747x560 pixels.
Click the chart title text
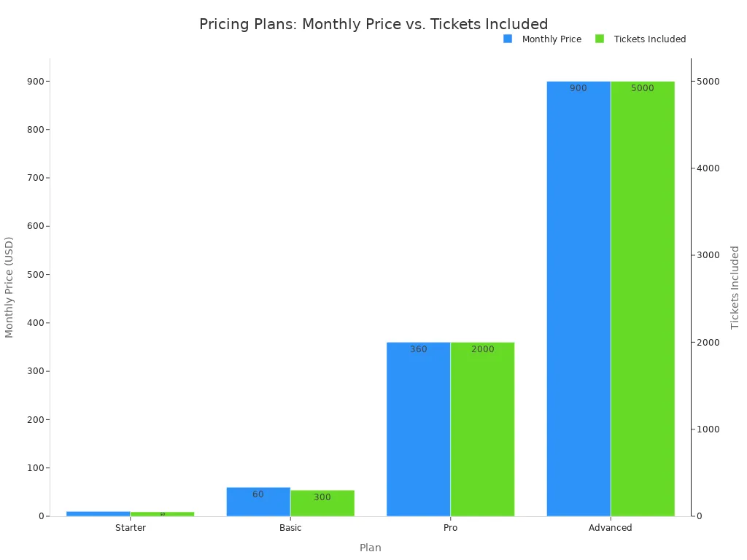tap(373, 24)
